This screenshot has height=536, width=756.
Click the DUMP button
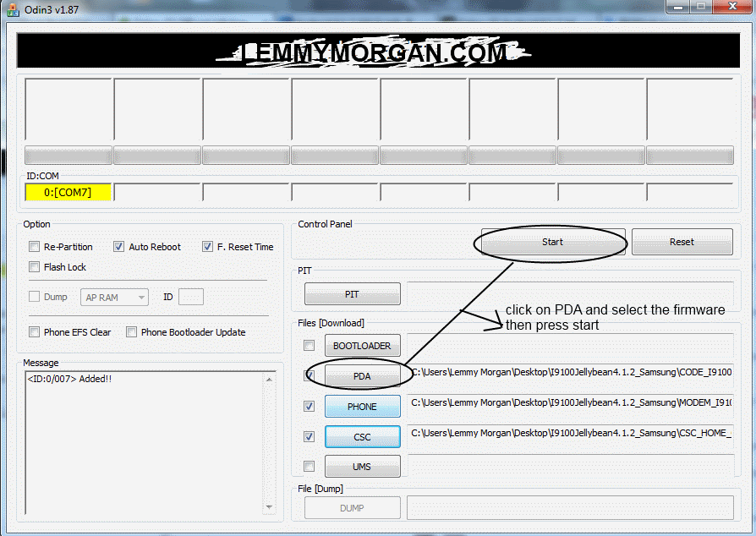click(352, 508)
